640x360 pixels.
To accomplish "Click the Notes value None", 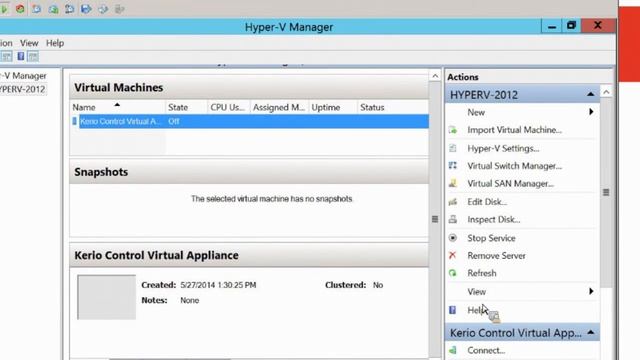I will [x=190, y=300].
